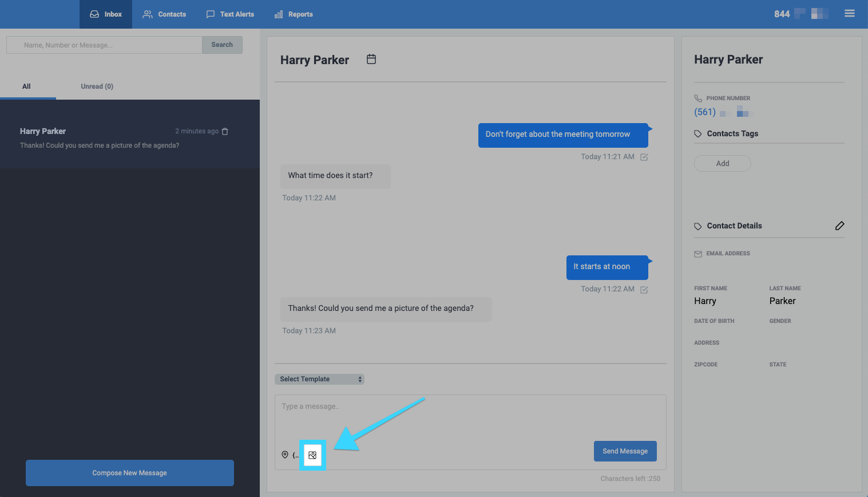Click '2 minutes ago' timestamp
This screenshot has width=868, height=497.
pos(197,131)
